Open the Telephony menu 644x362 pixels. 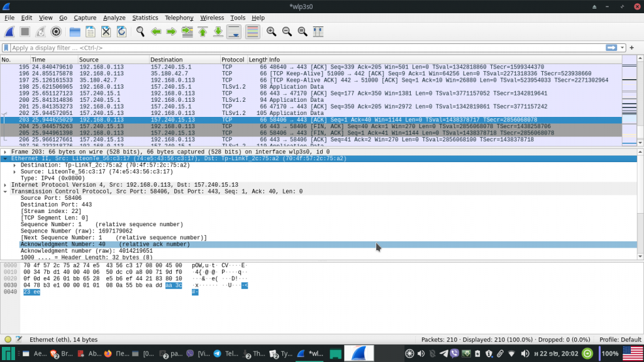[x=179, y=17]
